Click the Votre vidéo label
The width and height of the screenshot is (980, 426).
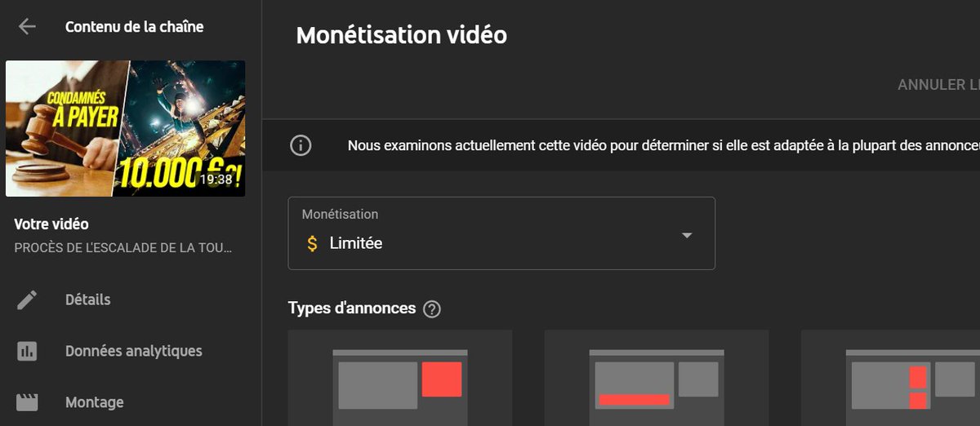[x=51, y=224]
